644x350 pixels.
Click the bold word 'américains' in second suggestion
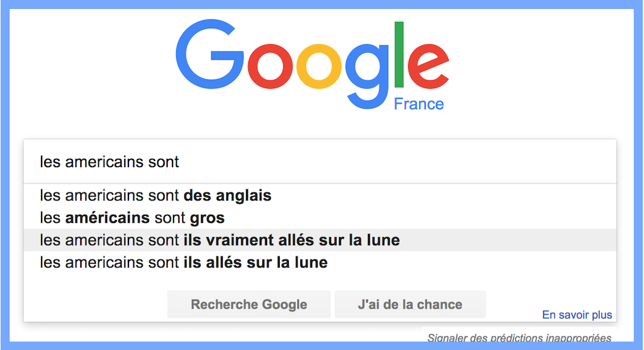[x=107, y=218]
